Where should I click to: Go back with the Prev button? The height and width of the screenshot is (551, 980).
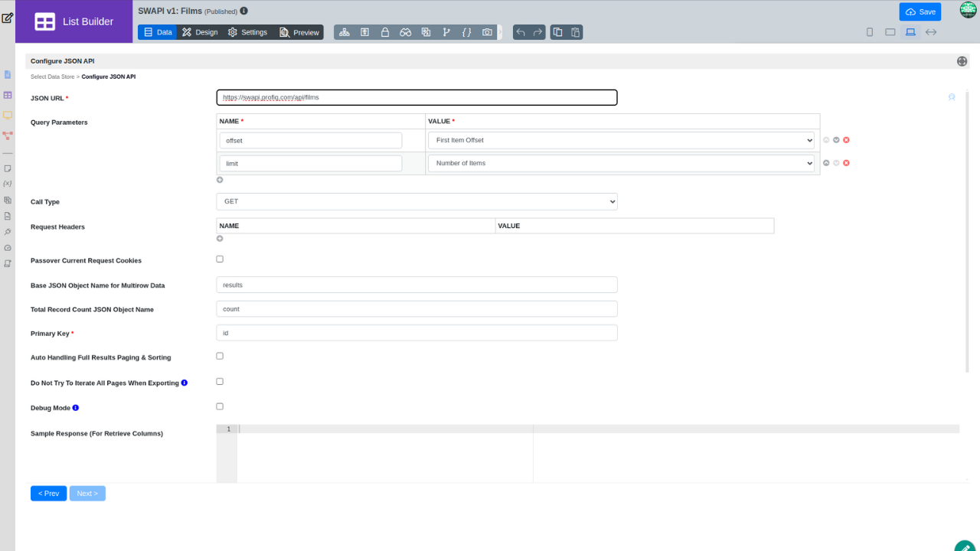click(48, 494)
